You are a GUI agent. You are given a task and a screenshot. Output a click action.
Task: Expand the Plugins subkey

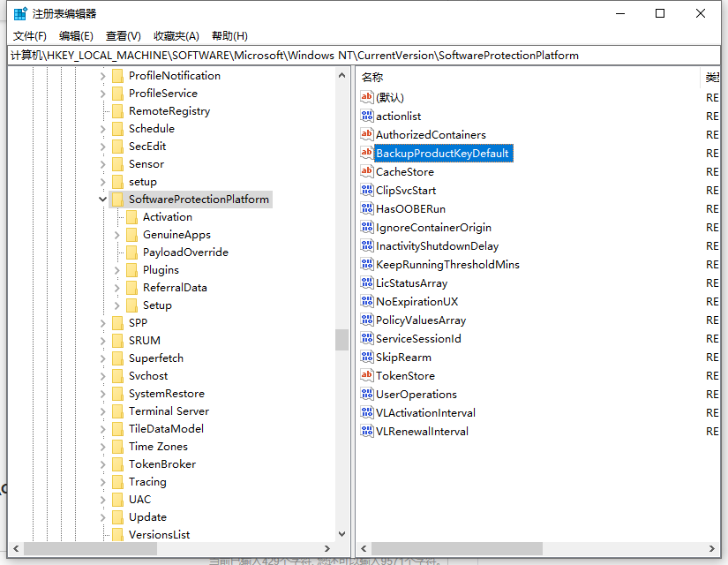(x=117, y=270)
